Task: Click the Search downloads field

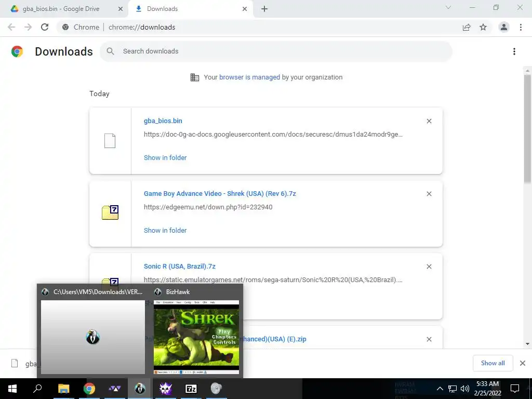Action: coord(276,51)
